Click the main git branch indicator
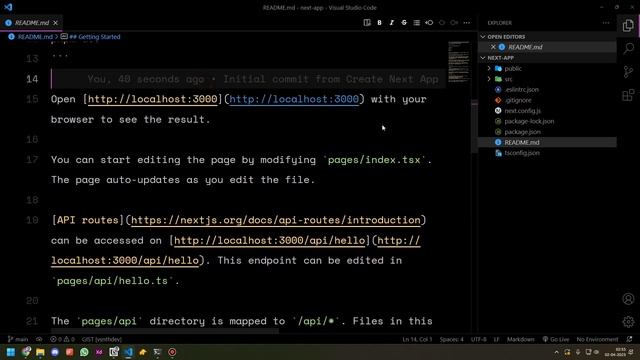Image resolution: width=640 pixels, height=360 pixels. point(18,339)
